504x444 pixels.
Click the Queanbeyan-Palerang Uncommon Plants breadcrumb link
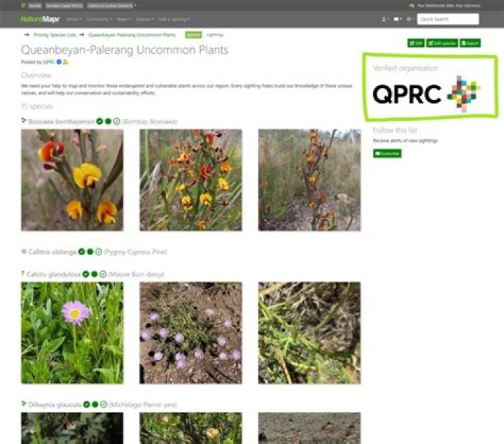click(x=132, y=35)
